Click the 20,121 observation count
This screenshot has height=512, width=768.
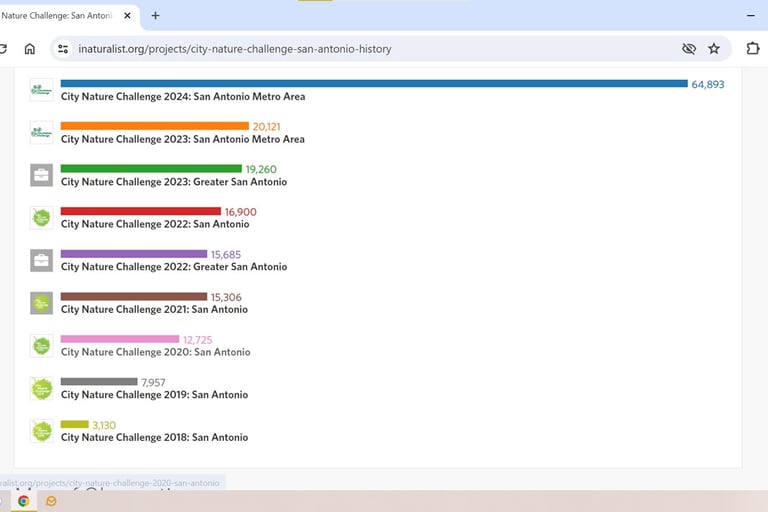coord(266,127)
